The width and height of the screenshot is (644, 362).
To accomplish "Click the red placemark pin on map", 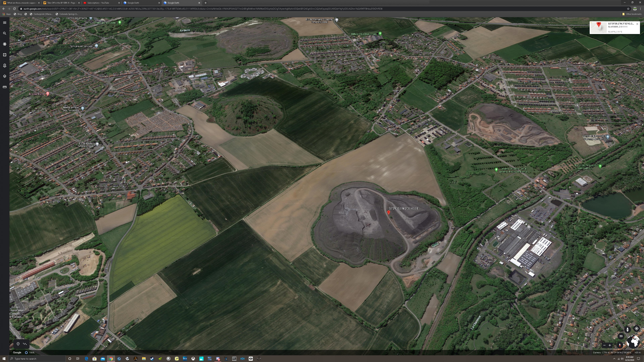I will coord(389,213).
